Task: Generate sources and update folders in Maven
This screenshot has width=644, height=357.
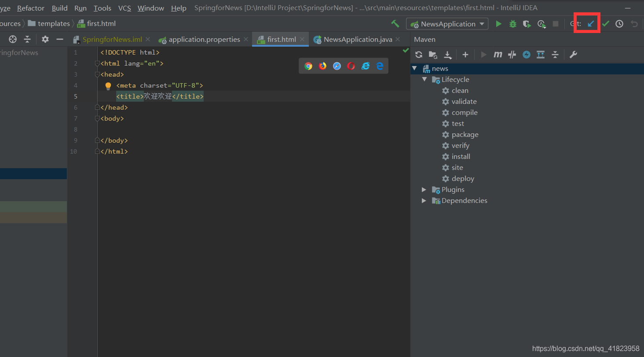Action: click(x=433, y=55)
